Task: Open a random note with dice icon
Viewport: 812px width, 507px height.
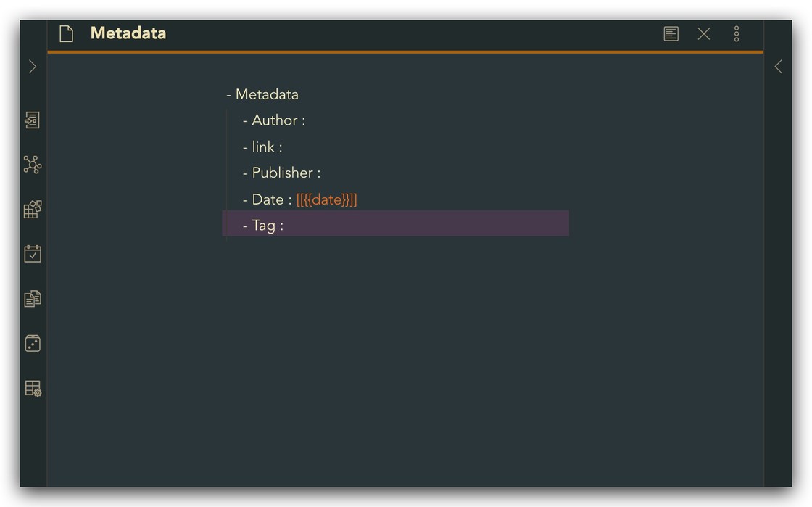Action: coord(33,343)
